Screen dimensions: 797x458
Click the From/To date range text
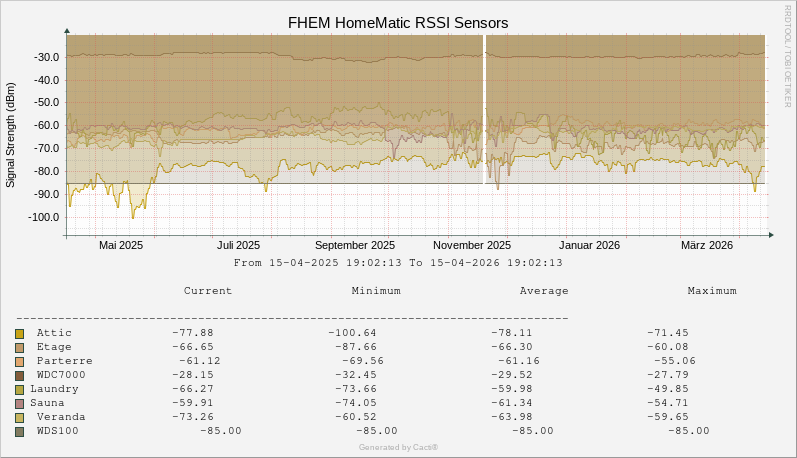[398, 263]
